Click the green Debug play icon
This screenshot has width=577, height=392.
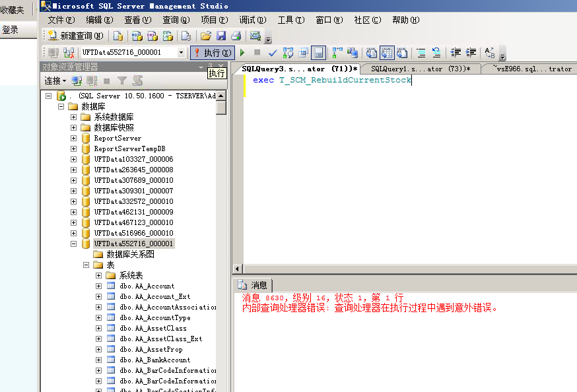tap(242, 53)
